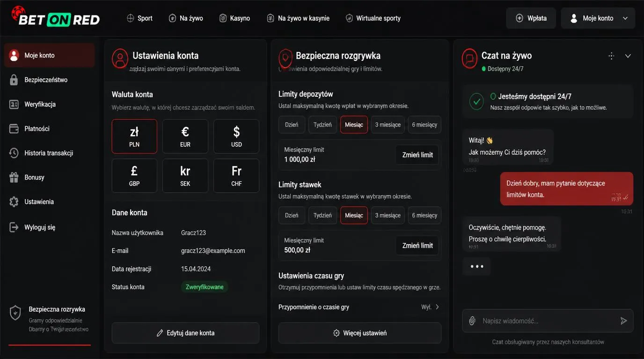Open the chat options dots icon
The height and width of the screenshot is (359, 644).
coord(611,56)
